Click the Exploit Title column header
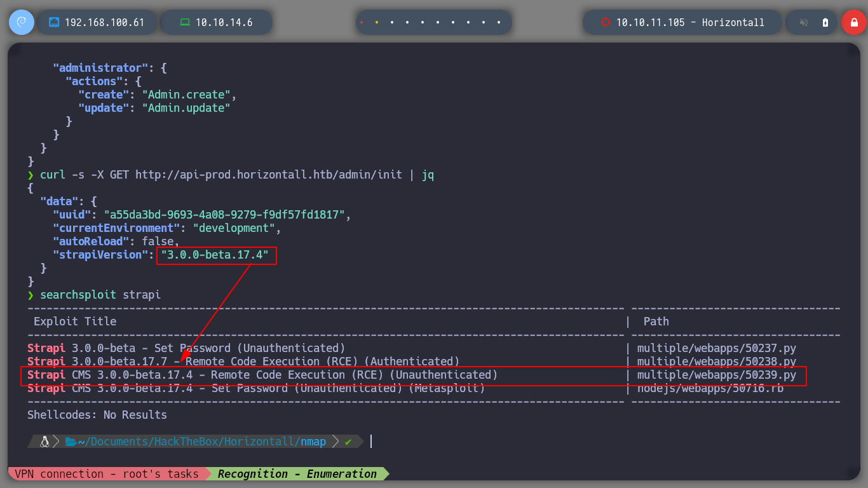Viewport: 868px width, 488px height. (x=75, y=322)
